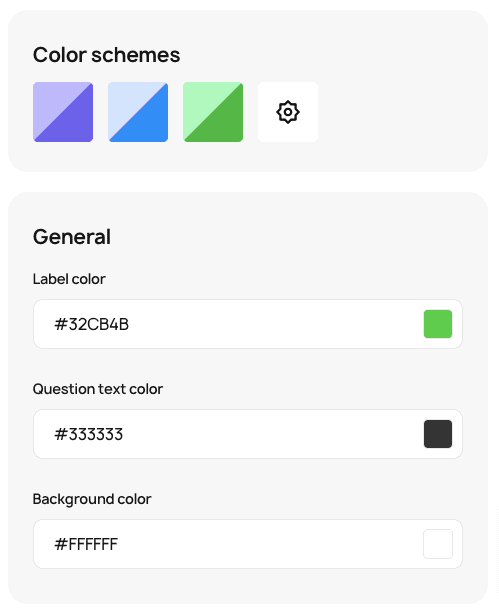Click the "General" section heading

point(72,237)
